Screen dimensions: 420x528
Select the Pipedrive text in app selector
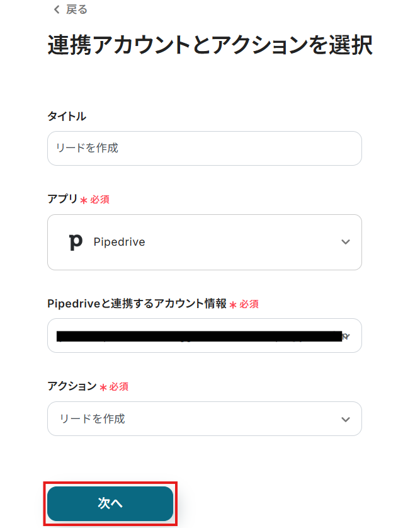[x=119, y=242]
